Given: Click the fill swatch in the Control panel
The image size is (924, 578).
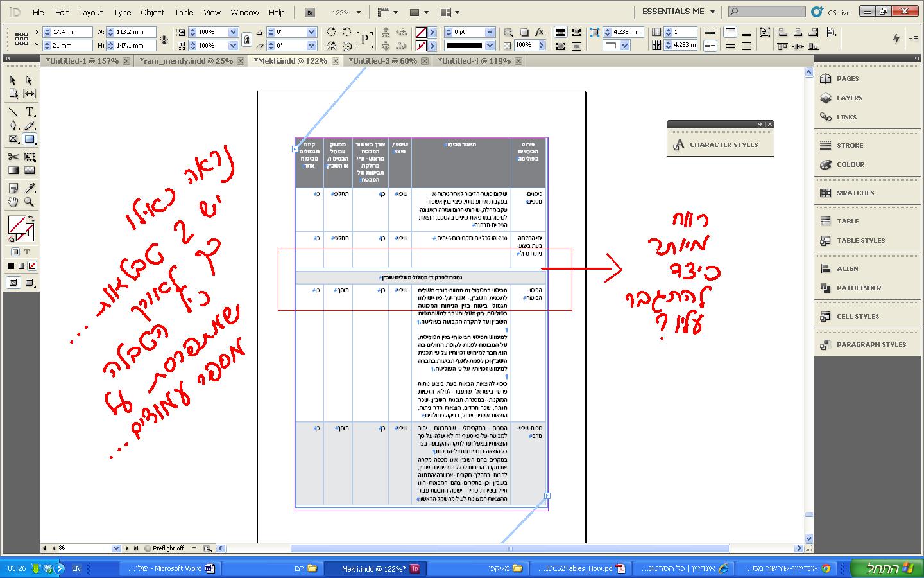Looking at the screenshot, I should click(421, 32).
